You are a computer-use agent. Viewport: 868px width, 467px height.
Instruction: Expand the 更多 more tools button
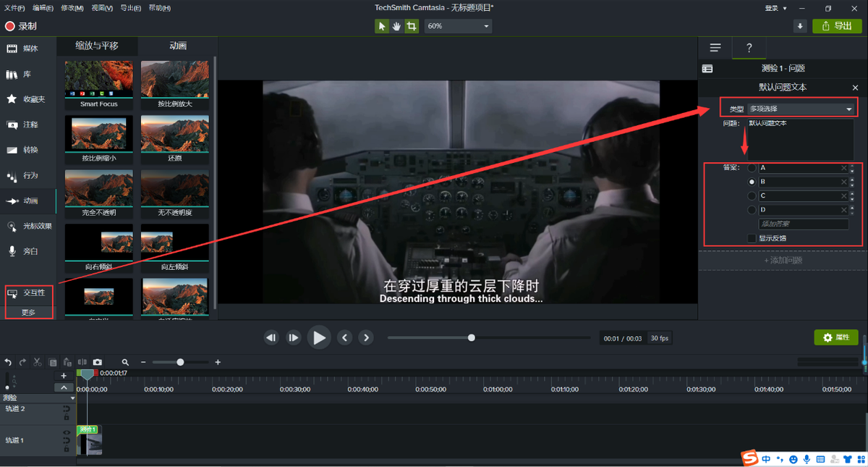(x=28, y=313)
